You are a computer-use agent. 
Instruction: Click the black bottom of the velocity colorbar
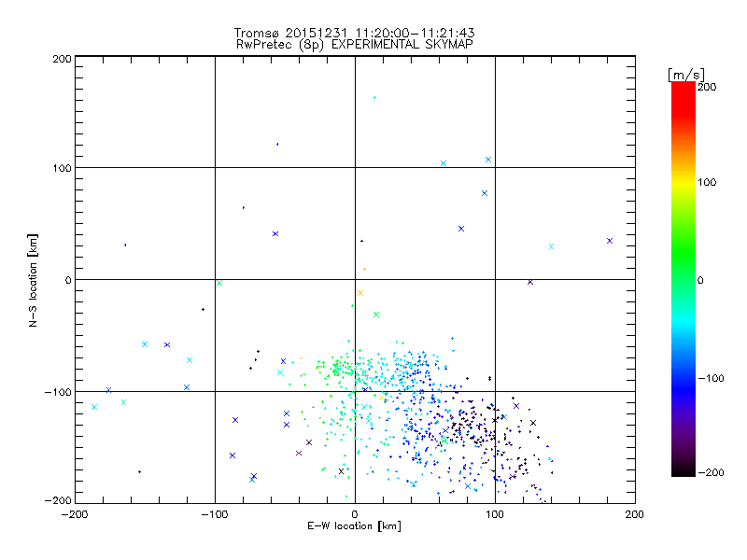[x=684, y=471]
